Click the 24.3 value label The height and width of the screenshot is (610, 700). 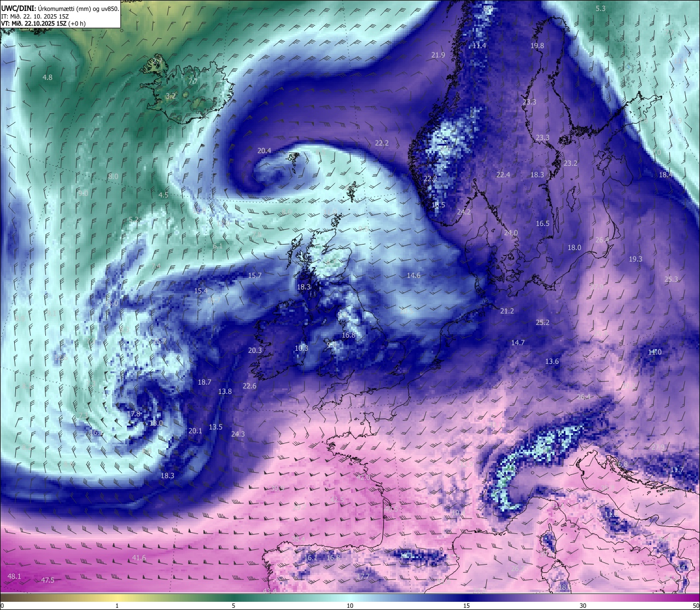[238, 434]
